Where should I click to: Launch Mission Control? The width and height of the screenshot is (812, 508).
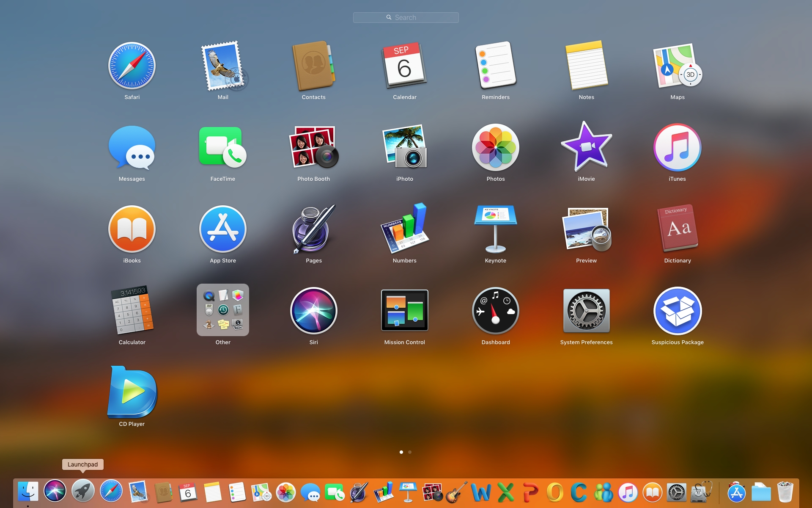pyautogui.click(x=405, y=310)
